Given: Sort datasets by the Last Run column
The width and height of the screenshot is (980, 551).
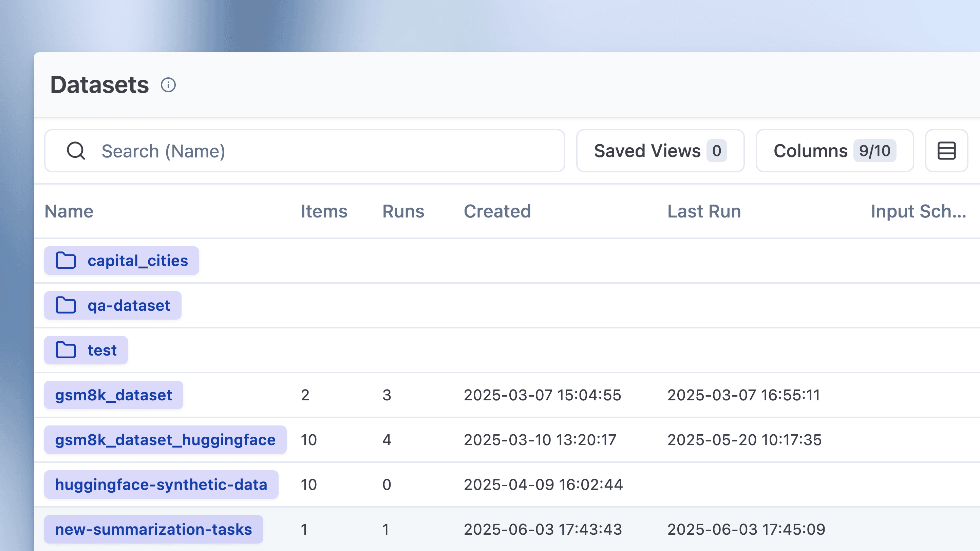Looking at the screenshot, I should point(703,211).
